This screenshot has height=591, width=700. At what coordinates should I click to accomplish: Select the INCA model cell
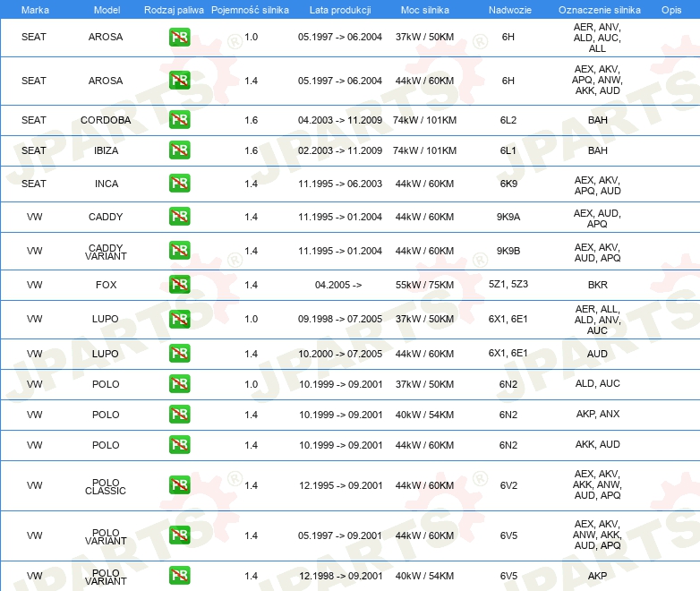tap(107, 184)
